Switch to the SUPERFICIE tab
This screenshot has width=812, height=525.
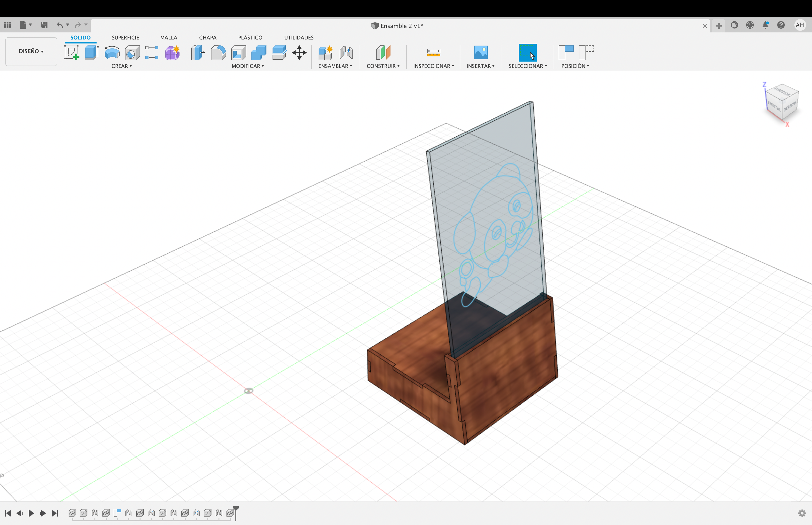click(x=125, y=38)
